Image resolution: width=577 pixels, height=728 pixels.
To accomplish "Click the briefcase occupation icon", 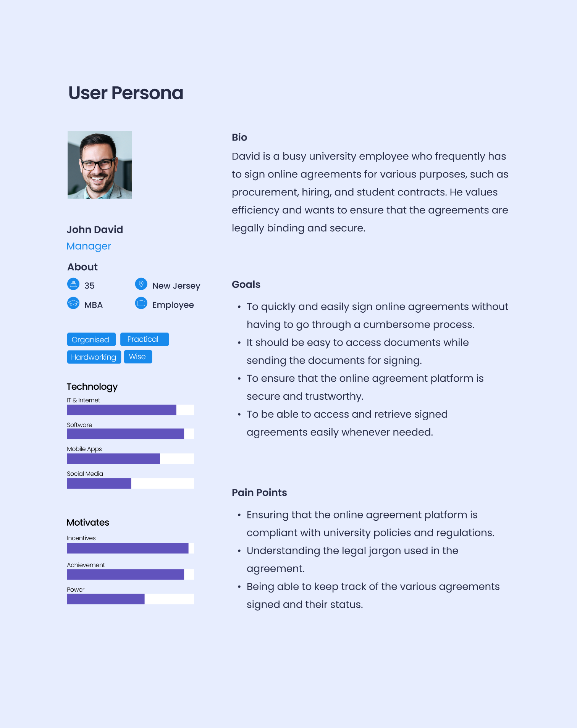I will 141,303.
